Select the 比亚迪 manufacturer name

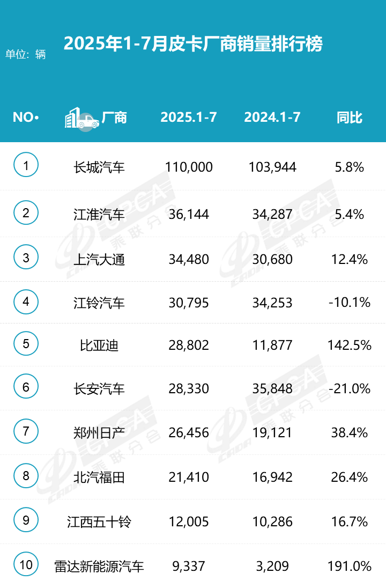[x=99, y=345]
